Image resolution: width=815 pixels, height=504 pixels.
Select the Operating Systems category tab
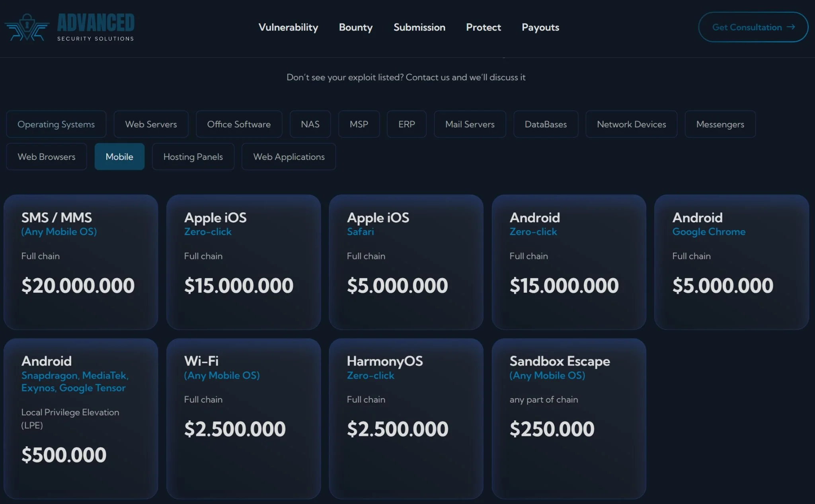pos(56,124)
